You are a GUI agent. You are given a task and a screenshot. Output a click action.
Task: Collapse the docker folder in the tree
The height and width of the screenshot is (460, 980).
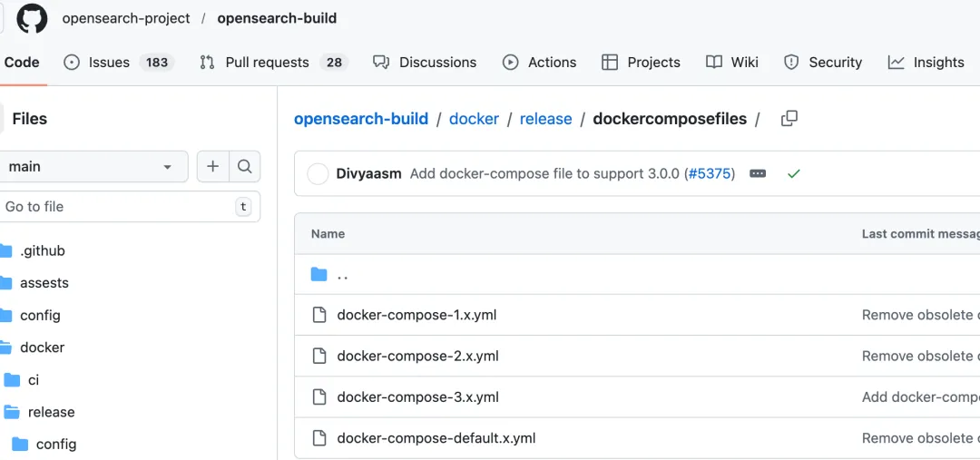(7, 347)
